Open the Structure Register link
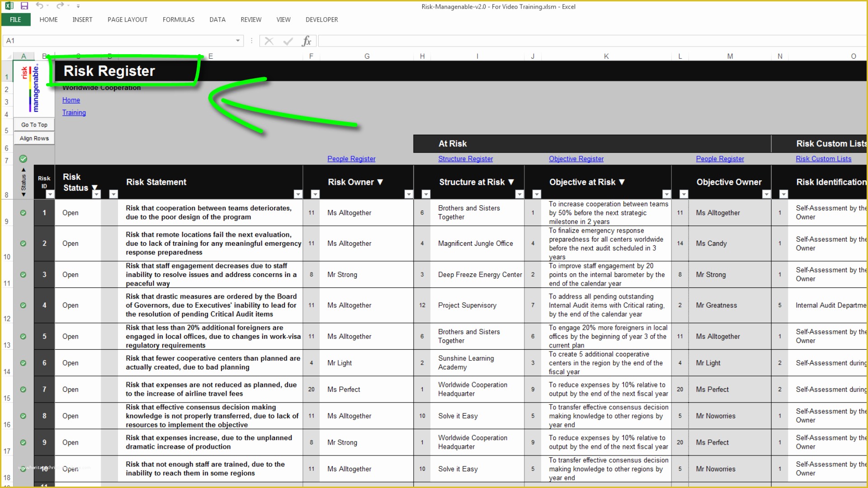This screenshot has width=868, height=488. click(466, 159)
